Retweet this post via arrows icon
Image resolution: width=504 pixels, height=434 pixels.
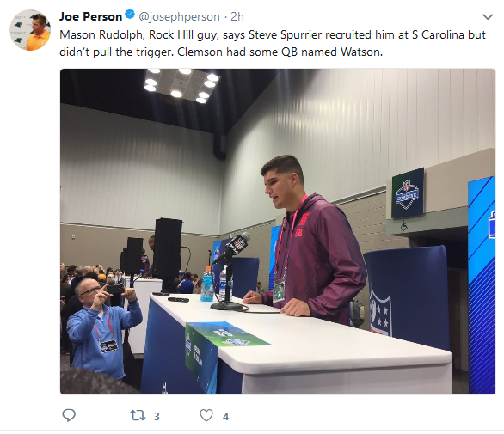138,415
